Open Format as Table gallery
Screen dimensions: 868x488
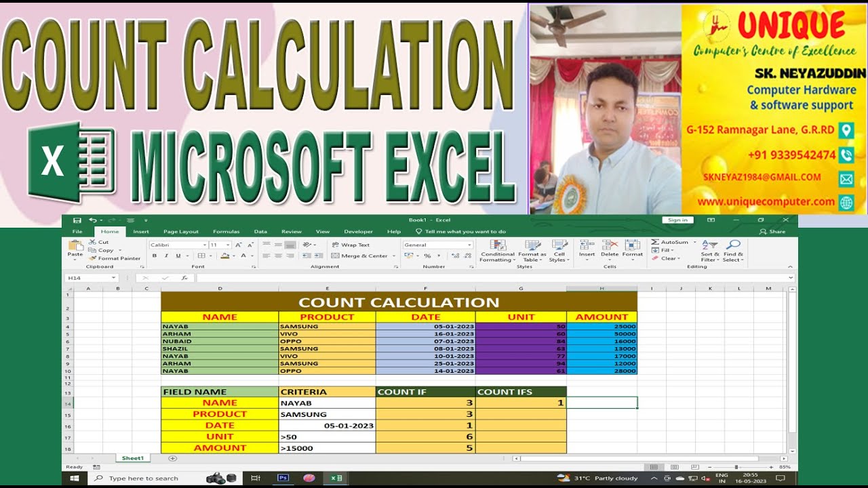point(532,251)
